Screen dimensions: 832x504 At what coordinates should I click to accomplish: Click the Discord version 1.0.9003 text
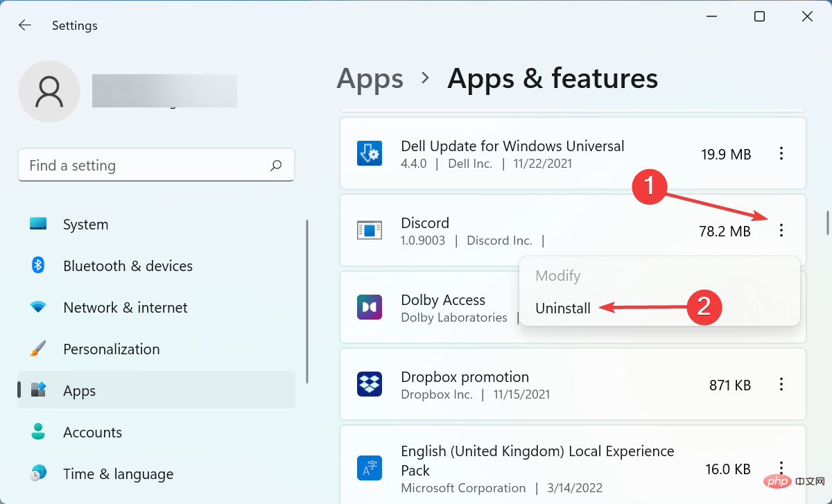pyautogui.click(x=424, y=241)
